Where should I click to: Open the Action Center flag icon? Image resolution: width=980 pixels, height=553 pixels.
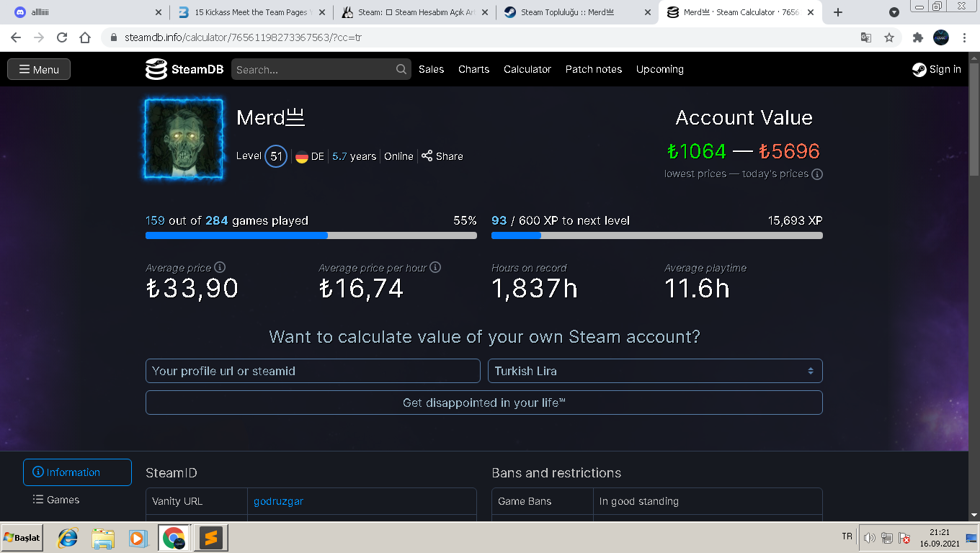904,538
